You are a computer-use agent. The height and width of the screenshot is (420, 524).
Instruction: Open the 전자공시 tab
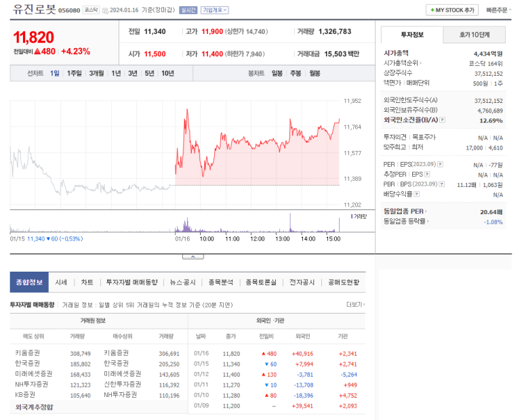click(302, 282)
